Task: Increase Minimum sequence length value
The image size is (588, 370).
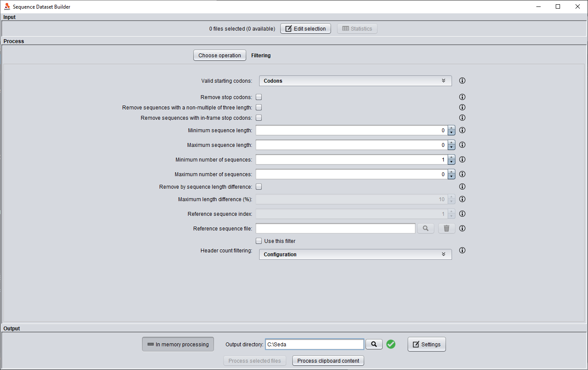Action: click(x=451, y=128)
